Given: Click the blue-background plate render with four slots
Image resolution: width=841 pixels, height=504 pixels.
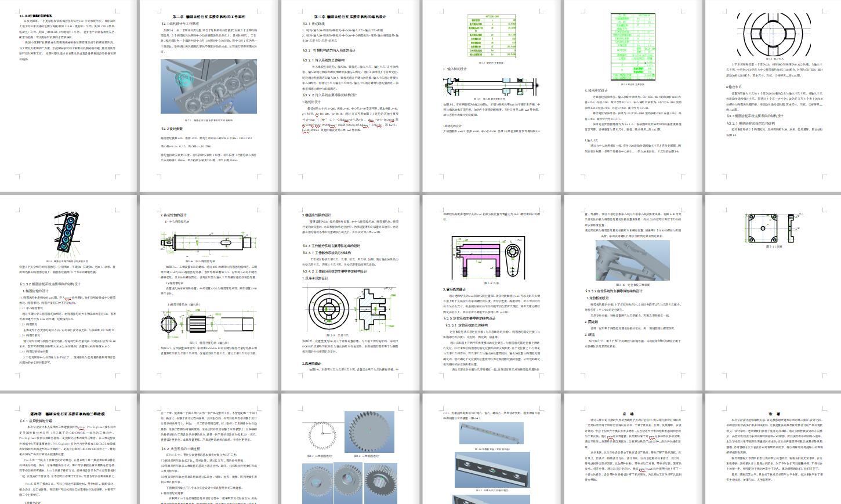Looking at the screenshot, I should tap(492, 470).
